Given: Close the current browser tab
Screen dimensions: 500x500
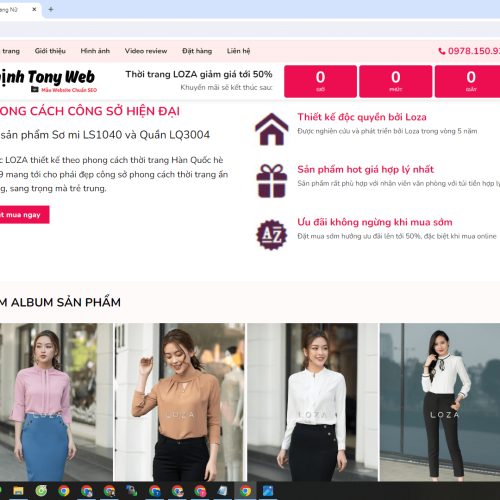Looking at the screenshot, I should pyautogui.click(x=34, y=9).
